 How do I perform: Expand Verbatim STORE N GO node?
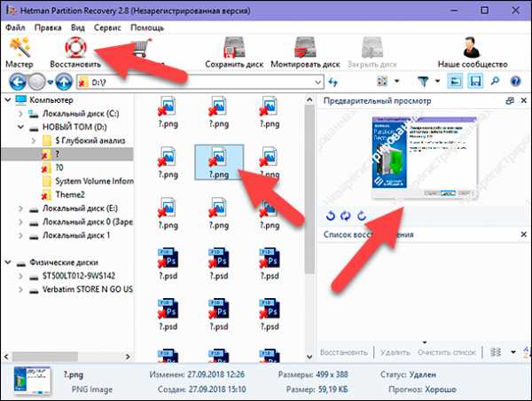point(20,289)
